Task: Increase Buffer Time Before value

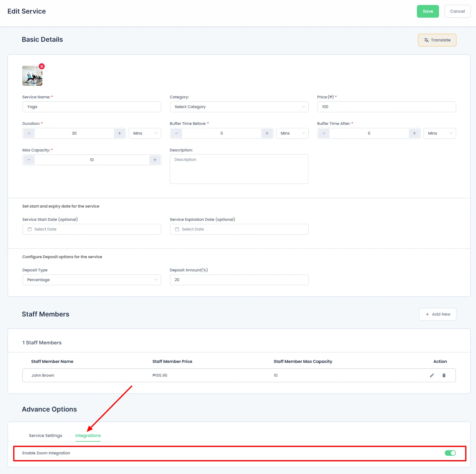Action: pyautogui.click(x=267, y=133)
